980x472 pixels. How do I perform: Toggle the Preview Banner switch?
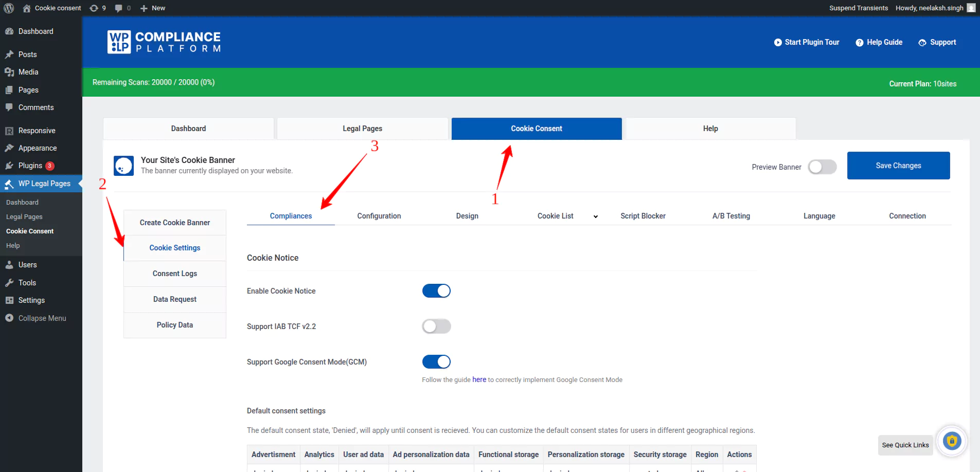coord(822,167)
